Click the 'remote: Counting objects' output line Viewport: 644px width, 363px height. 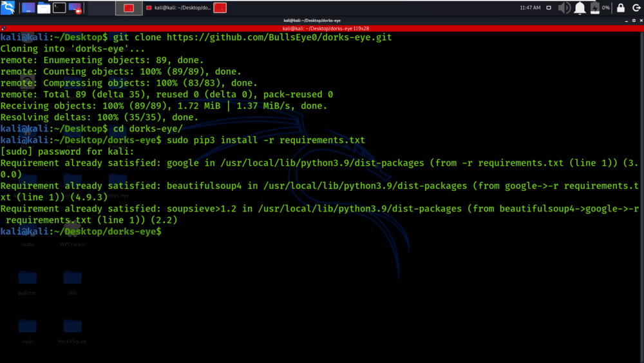click(121, 72)
